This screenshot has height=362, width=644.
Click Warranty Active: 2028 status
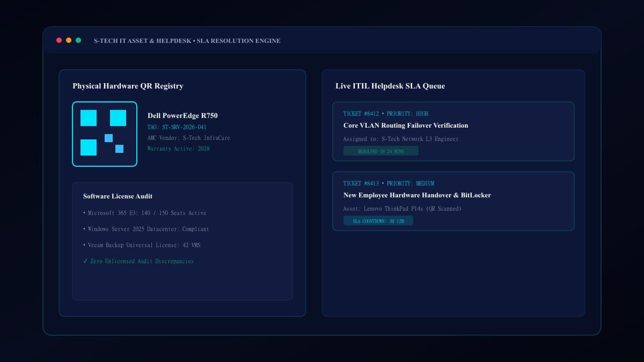click(x=178, y=149)
